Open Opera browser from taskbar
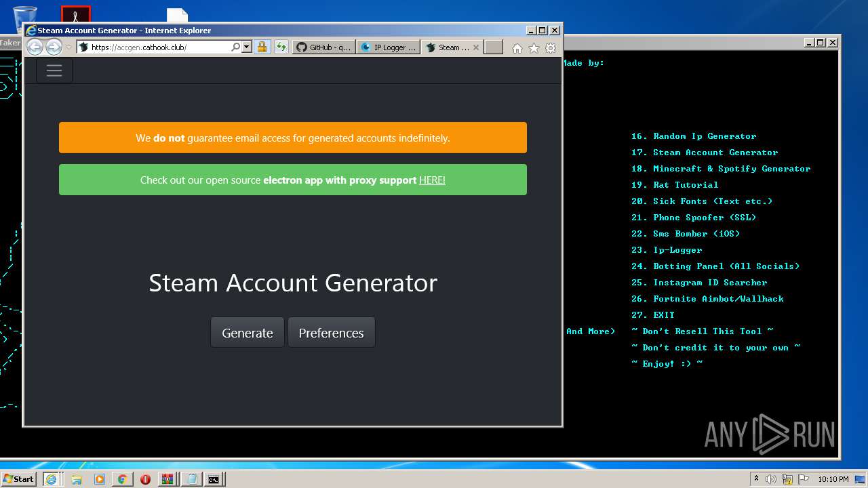868x488 pixels. point(145,479)
